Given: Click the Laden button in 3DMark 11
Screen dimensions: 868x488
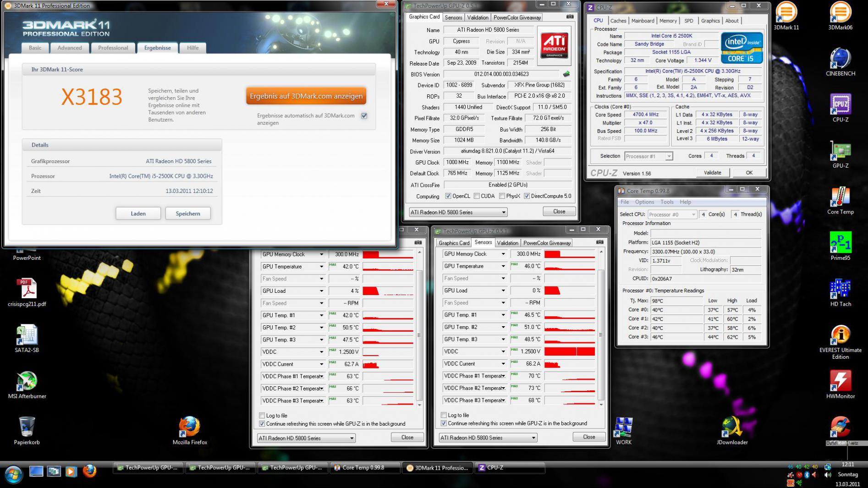Looking at the screenshot, I should 138,214.
